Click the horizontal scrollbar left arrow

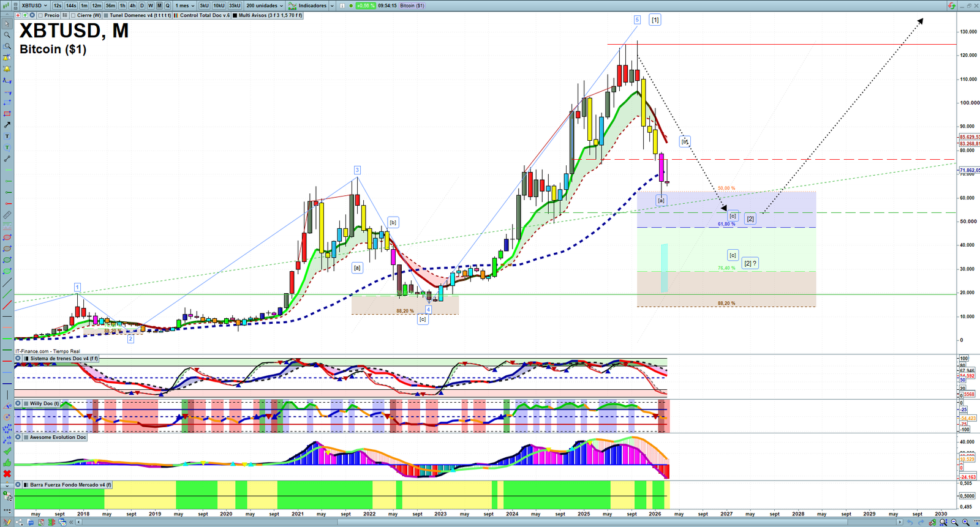tap(79, 522)
